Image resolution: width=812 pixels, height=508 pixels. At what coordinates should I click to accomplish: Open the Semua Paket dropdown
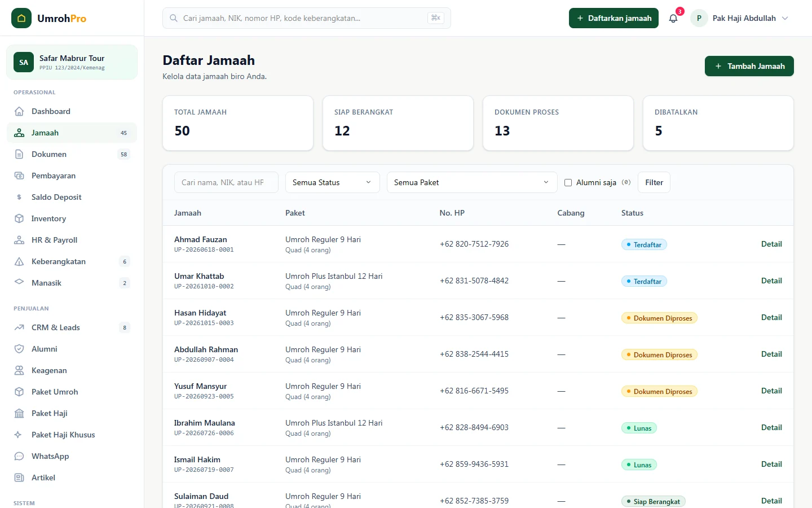tap(472, 182)
